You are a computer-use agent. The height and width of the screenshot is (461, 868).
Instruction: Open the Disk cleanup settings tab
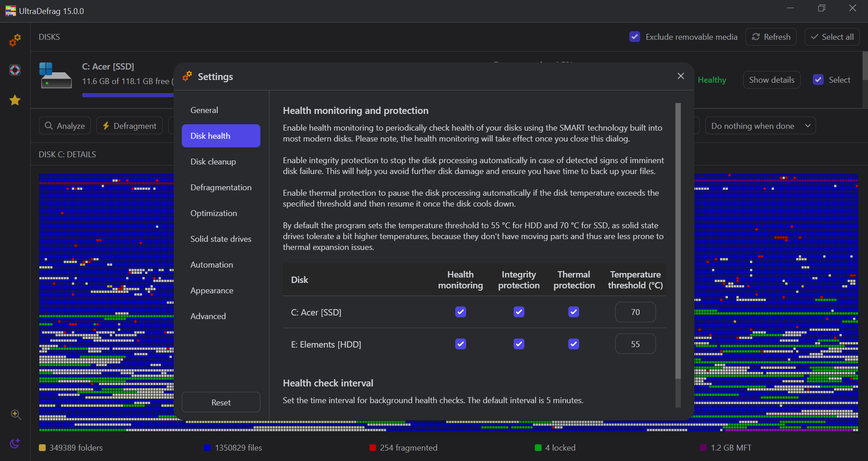[213, 162]
